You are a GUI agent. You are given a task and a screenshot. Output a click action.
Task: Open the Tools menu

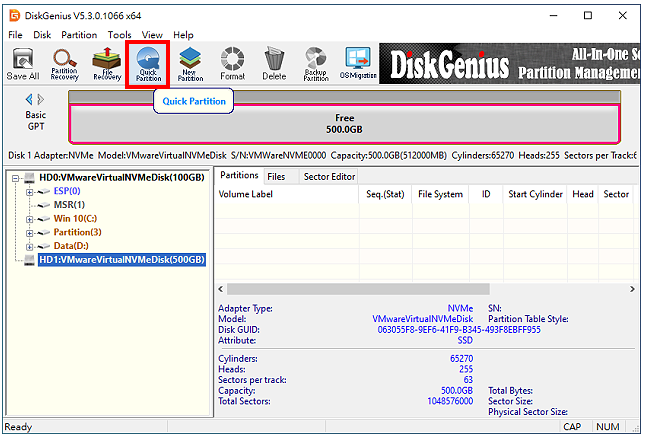click(119, 35)
